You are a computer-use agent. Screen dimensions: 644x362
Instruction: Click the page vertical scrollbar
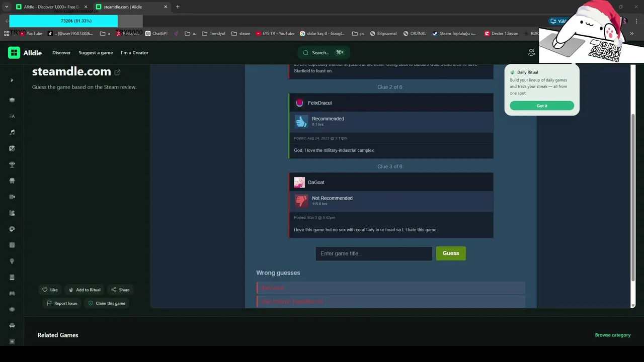tap(633, 197)
